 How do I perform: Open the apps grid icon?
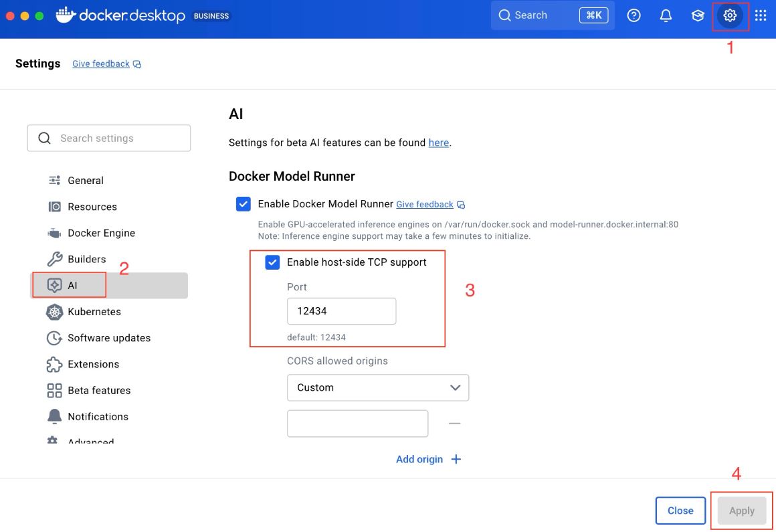click(x=760, y=15)
